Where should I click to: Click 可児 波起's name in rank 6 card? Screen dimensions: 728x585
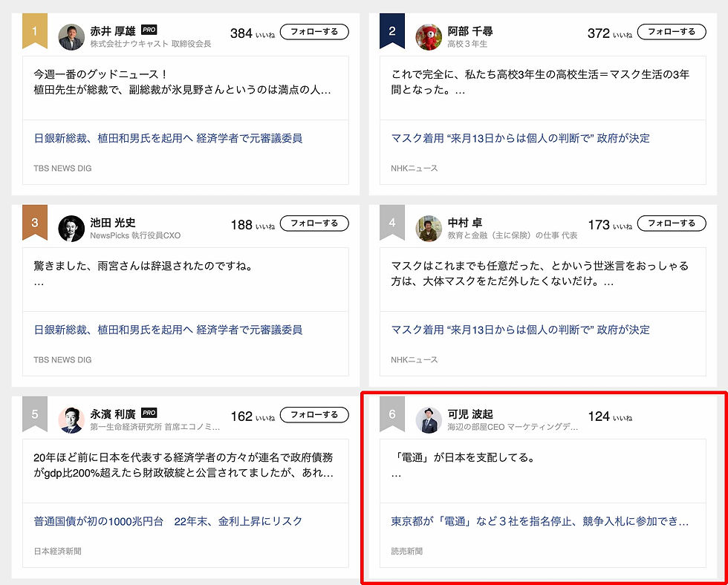470,414
